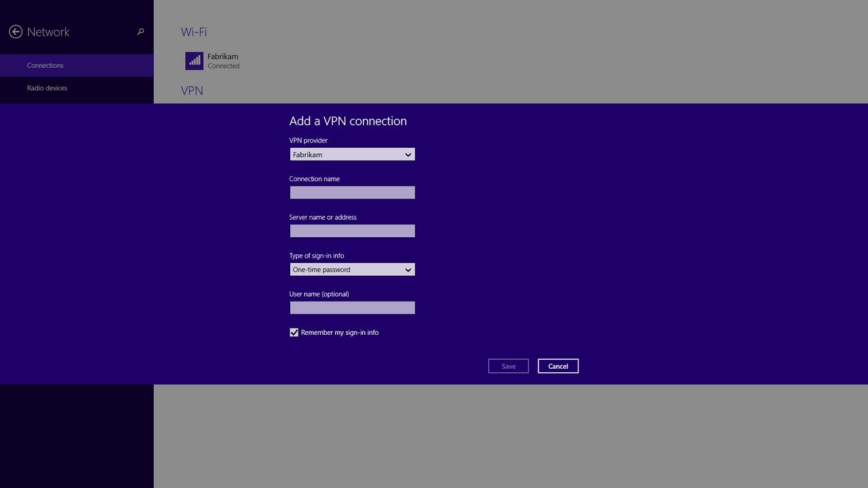Select the Fabrikam Connected network entry
868x488 pixels.
(x=213, y=61)
